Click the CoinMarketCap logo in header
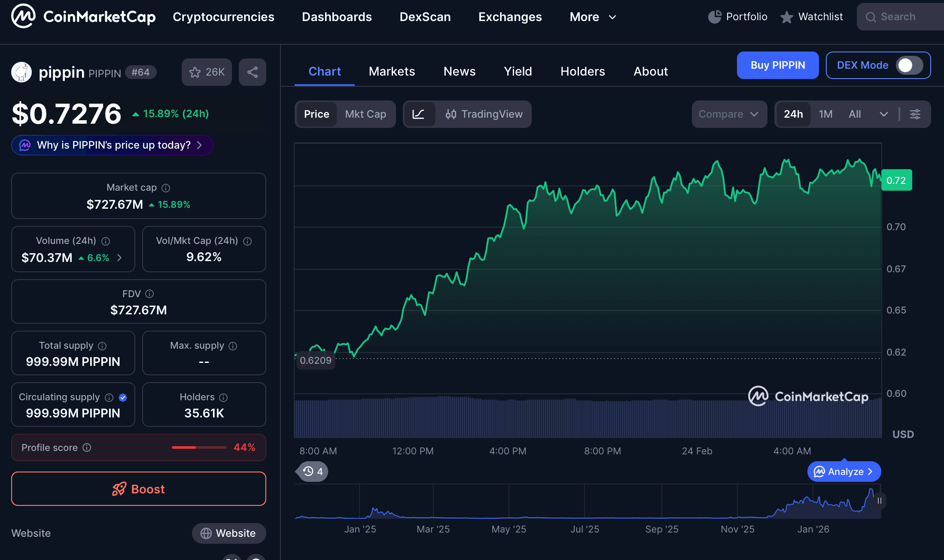Screen dimensions: 944x560 click(x=83, y=16)
